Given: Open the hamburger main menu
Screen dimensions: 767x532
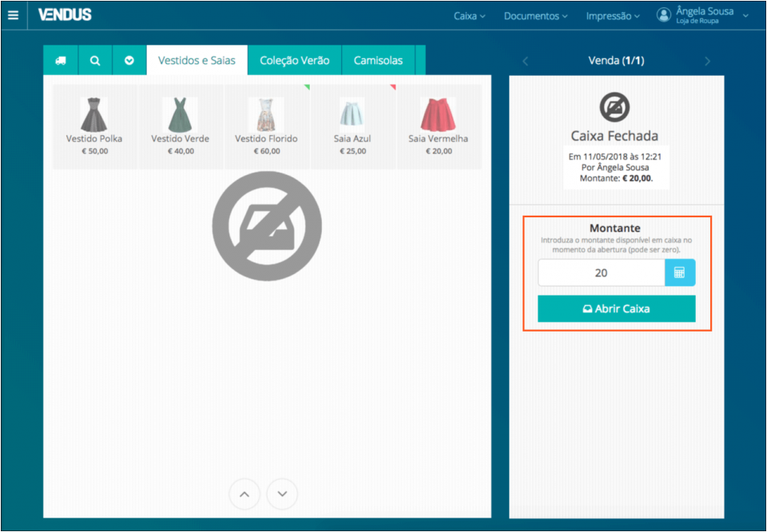Looking at the screenshot, I should coord(13,14).
